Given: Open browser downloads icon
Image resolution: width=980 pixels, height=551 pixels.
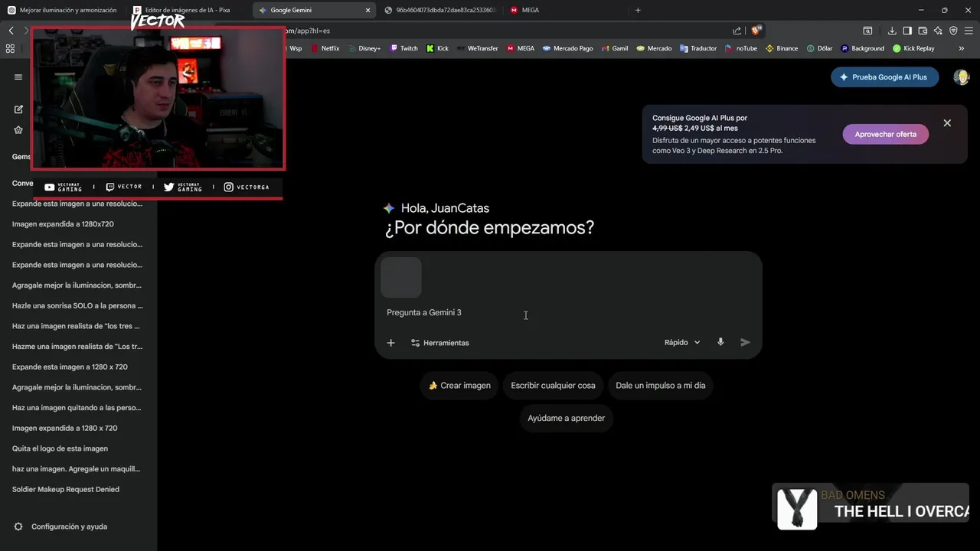Looking at the screenshot, I should [x=892, y=31].
